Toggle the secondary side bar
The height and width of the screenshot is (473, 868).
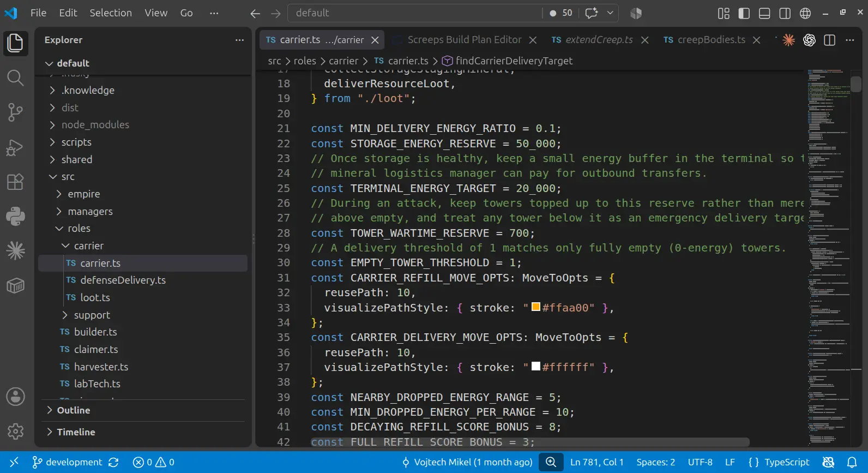click(785, 13)
